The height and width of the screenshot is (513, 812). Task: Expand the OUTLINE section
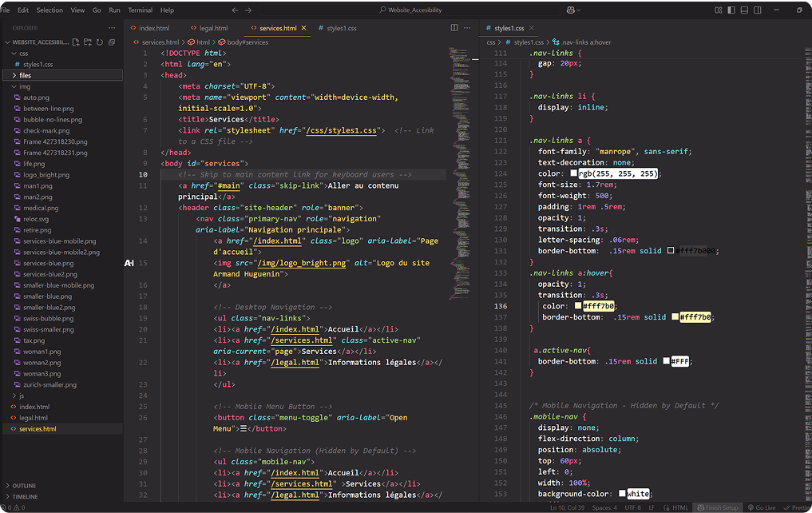(x=24, y=485)
